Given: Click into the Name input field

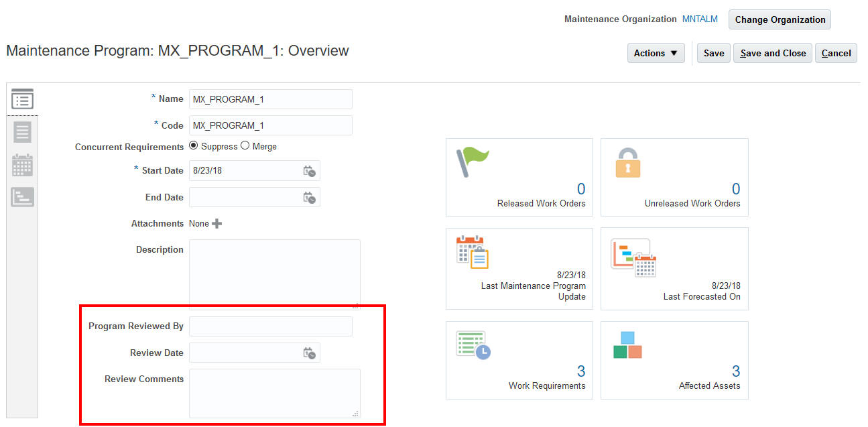Looking at the screenshot, I should 271,99.
